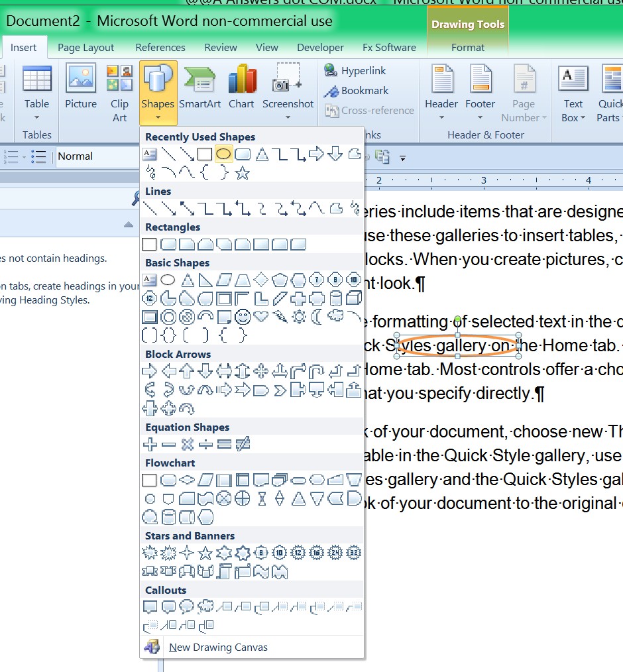Pick the 5-point star in Recently Used Shapes
The height and width of the screenshot is (672, 623).
pos(242,173)
